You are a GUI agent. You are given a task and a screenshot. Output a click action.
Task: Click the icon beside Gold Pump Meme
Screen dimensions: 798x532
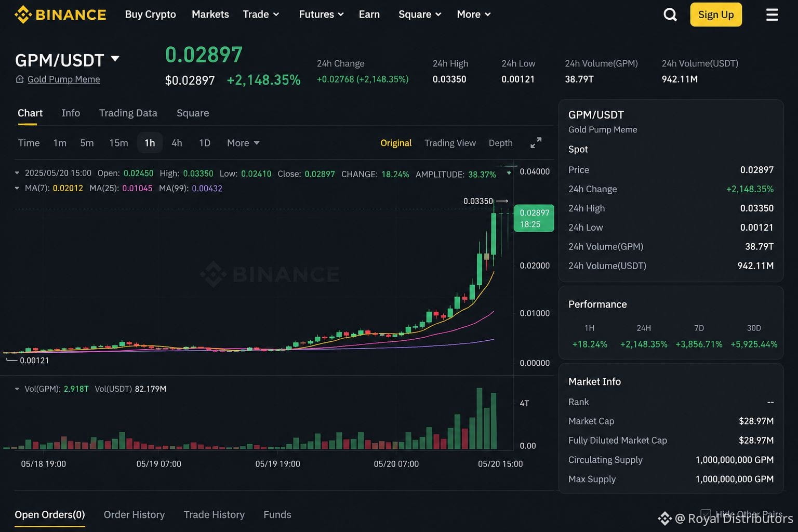(x=20, y=79)
